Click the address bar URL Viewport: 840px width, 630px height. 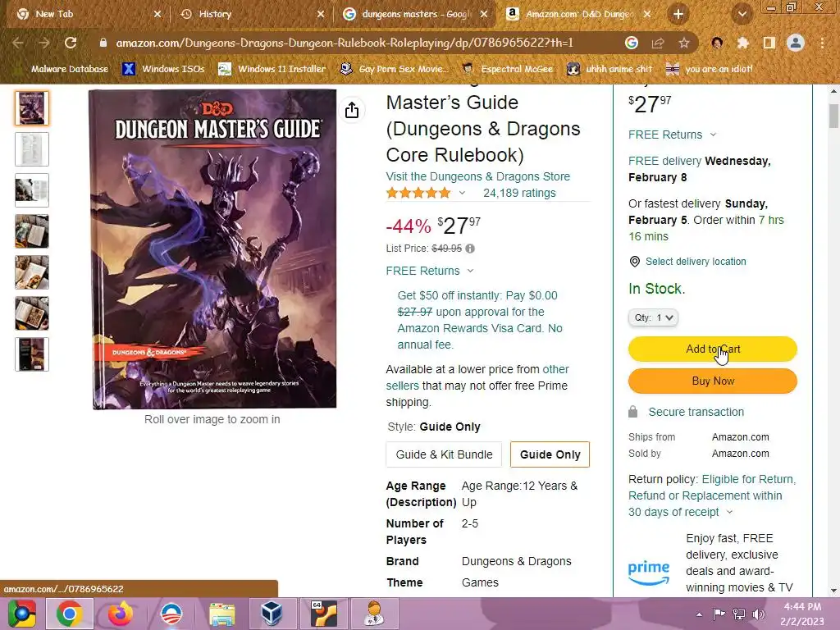(345, 43)
